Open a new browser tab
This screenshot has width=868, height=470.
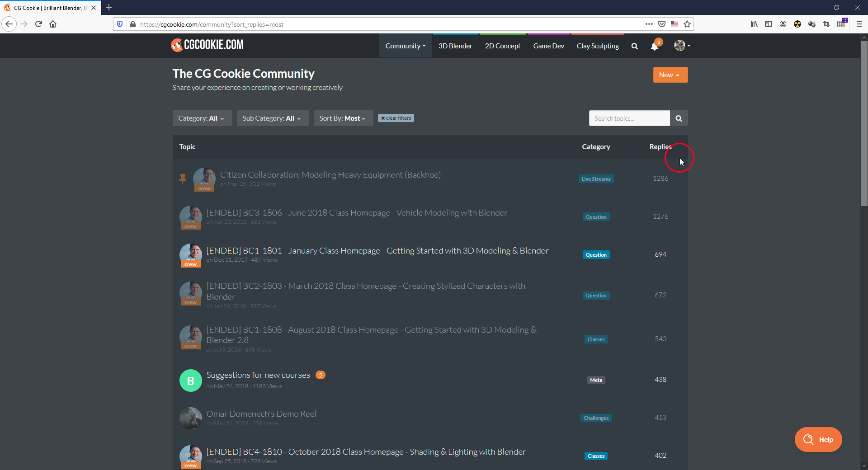pos(109,8)
